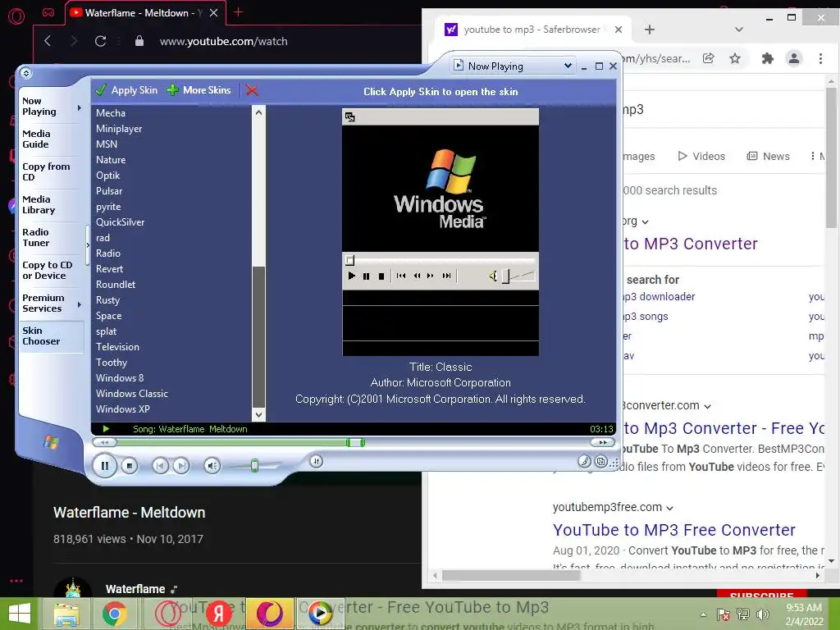Select the Roundlet skin

[116, 285]
